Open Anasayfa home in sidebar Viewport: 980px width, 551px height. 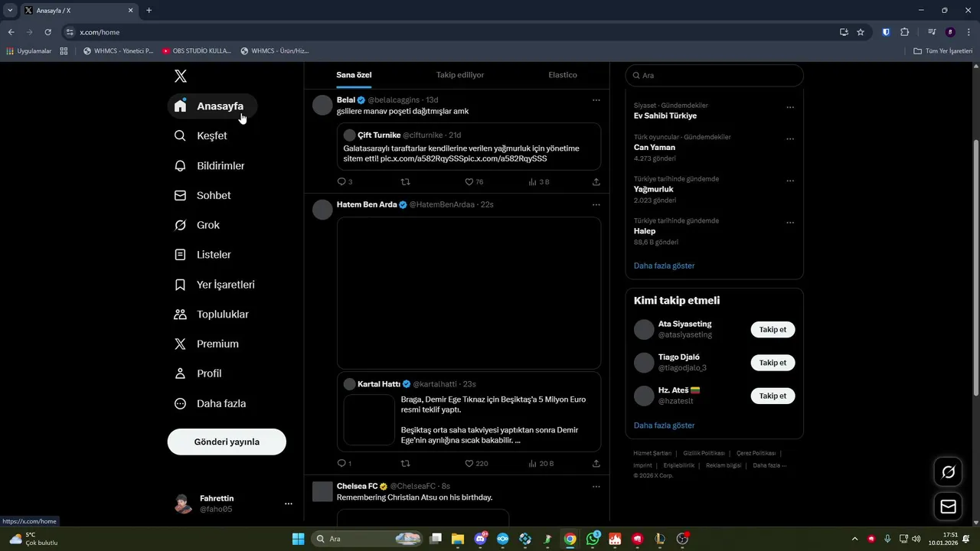[x=212, y=106]
